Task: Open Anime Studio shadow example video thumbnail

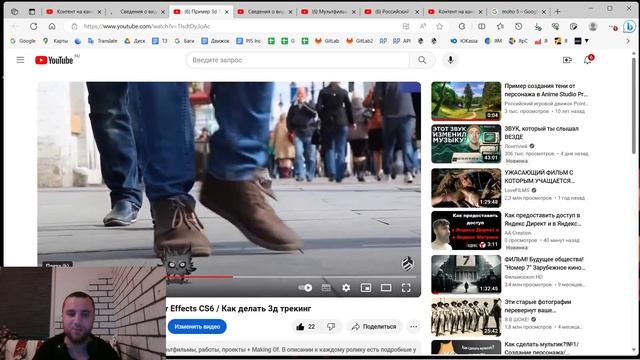Action: coord(466,101)
